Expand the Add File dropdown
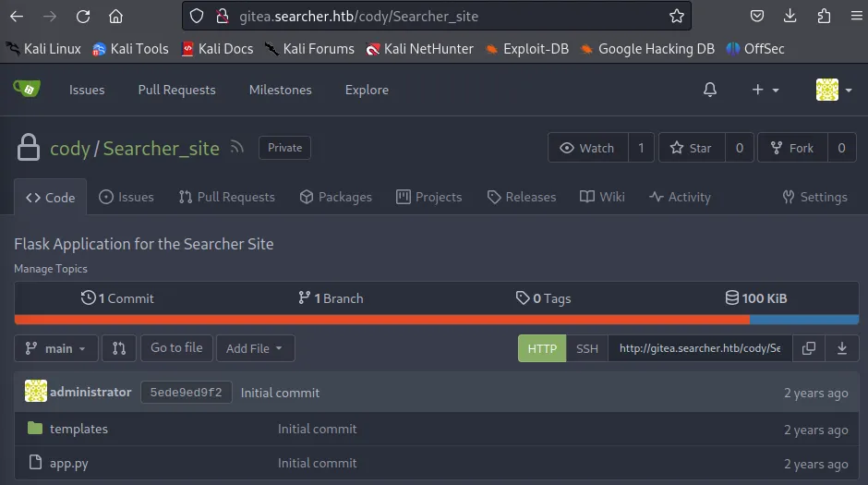The width and height of the screenshot is (868, 485). (255, 348)
